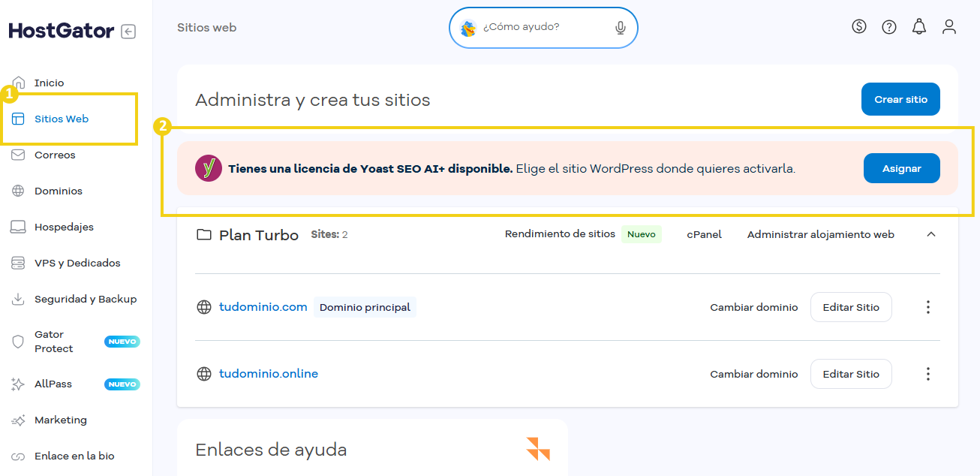This screenshot has width=980, height=476.
Task: Go to Inicio in sidebar
Action: click(49, 83)
